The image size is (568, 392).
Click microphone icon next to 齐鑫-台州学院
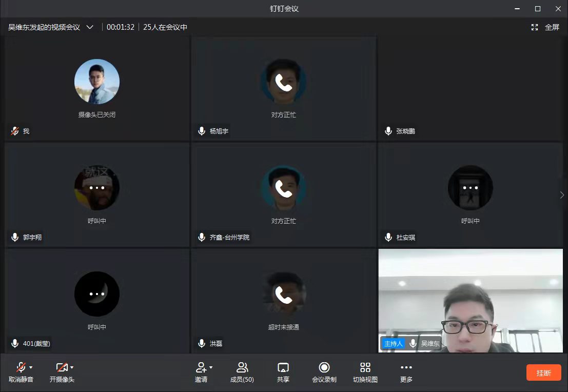click(202, 237)
